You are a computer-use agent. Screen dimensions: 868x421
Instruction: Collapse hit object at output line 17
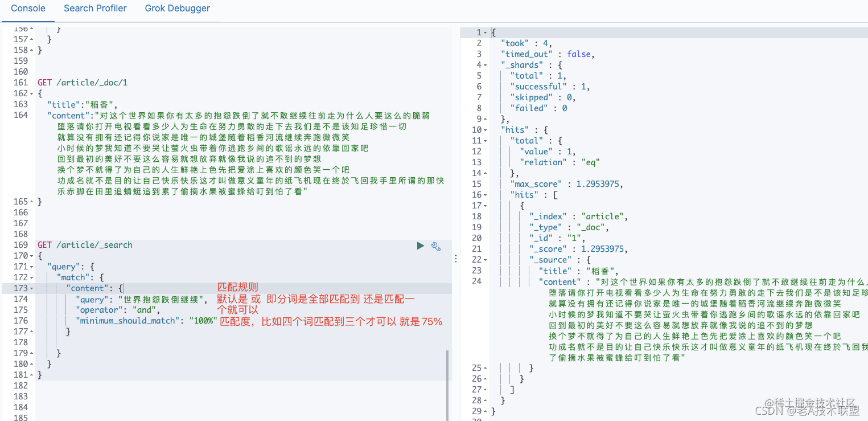tap(486, 206)
